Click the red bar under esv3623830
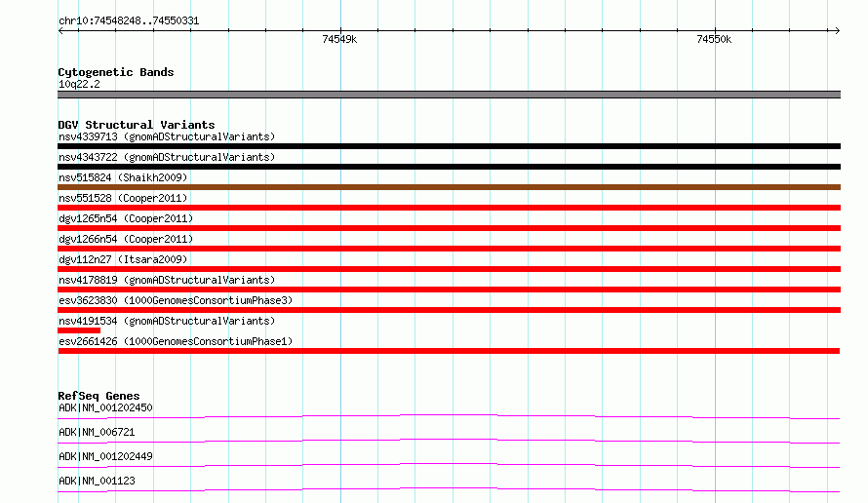Image resolution: width=868 pixels, height=503 pixels. [449, 310]
